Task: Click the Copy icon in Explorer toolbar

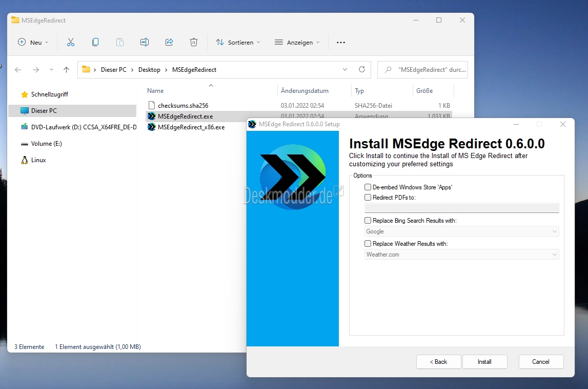Action: [95, 43]
